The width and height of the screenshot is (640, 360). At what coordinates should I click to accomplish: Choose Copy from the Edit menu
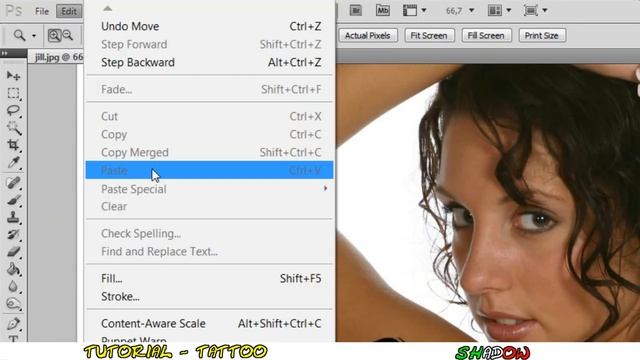point(209,134)
